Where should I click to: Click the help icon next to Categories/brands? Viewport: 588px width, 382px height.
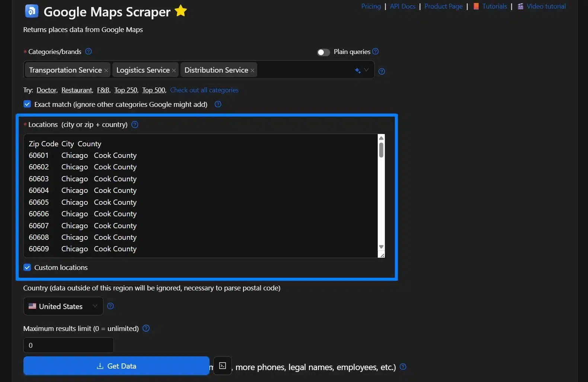(88, 51)
